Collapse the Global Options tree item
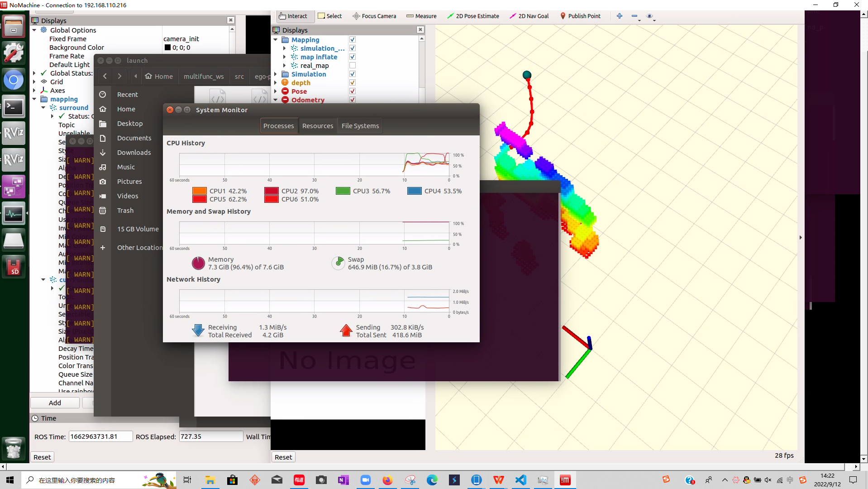Screen dimensions: 868x489 (34, 30)
